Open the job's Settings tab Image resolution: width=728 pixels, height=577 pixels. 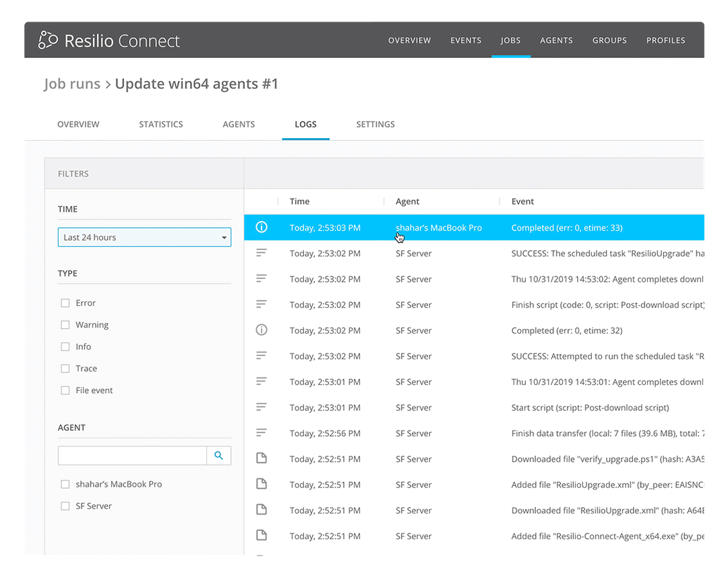(x=375, y=125)
